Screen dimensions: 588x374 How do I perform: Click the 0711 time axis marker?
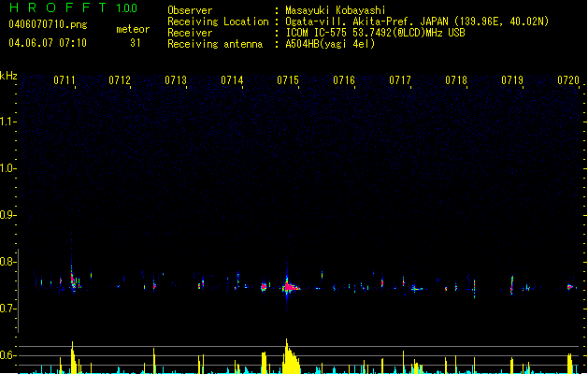pos(65,80)
